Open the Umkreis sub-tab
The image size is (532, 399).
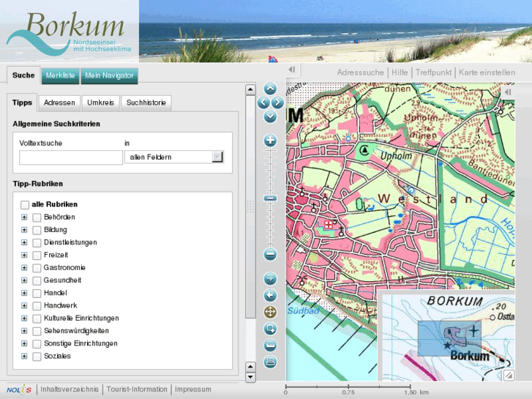pos(100,102)
